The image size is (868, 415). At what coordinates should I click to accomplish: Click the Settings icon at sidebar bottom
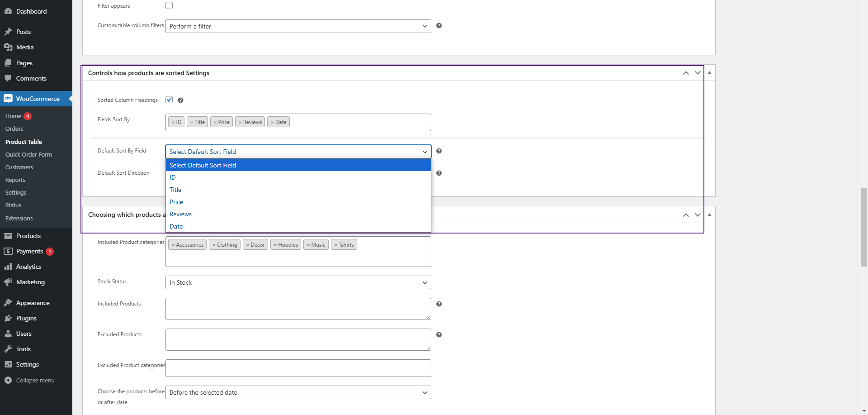pyautogui.click(x=8, y=364)
